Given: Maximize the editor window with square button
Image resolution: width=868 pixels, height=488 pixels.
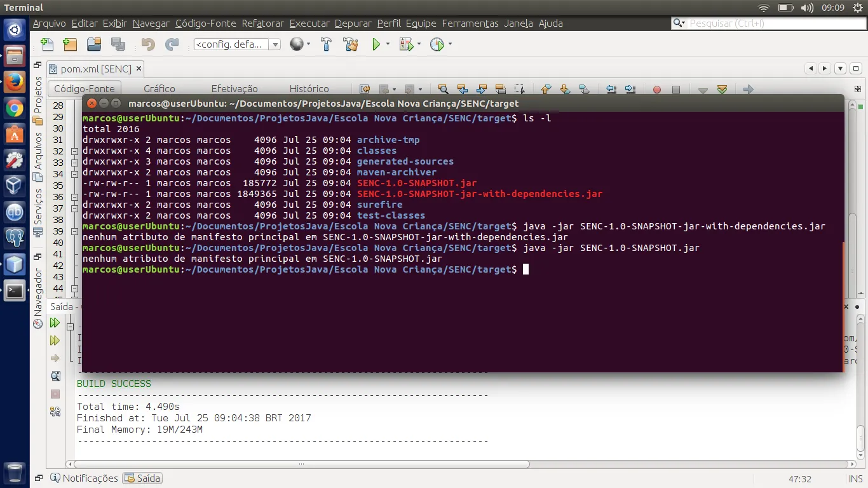Looking at the screenshot, I should point(856,69).
